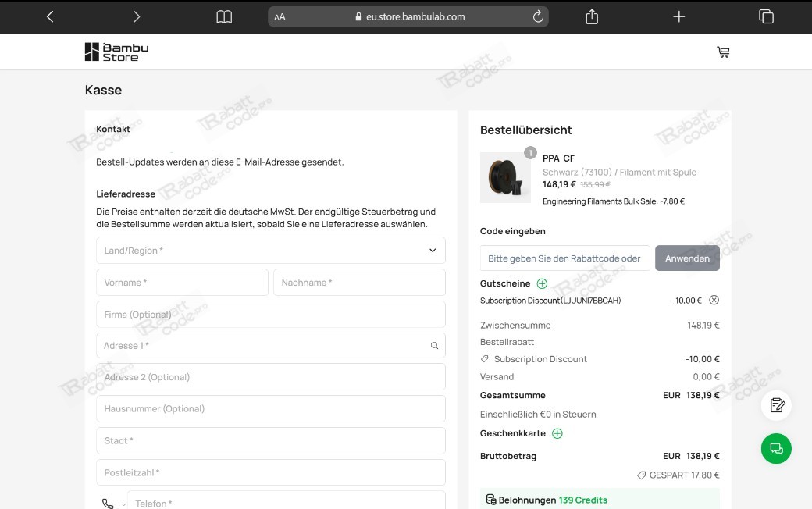Click the Bestellübersicht heading
The height and width of the screenshot is (509, 812).
pyautogui.click(x=525, y=130)
